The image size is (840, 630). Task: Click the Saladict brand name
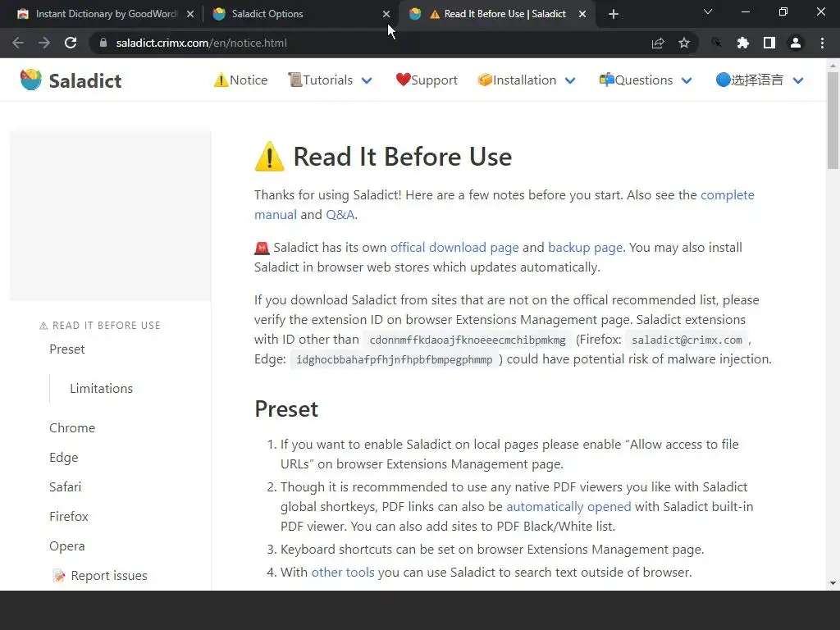[x=85, y=81]
